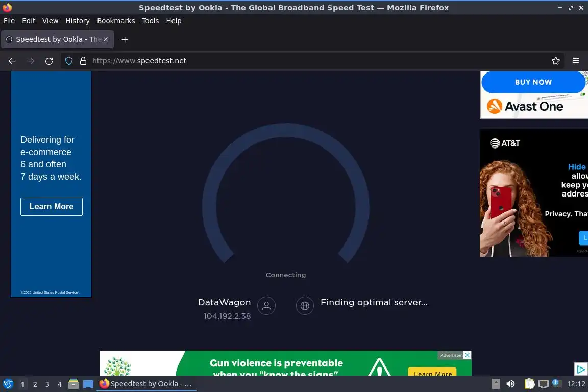Open the File menu

[9, 21]
